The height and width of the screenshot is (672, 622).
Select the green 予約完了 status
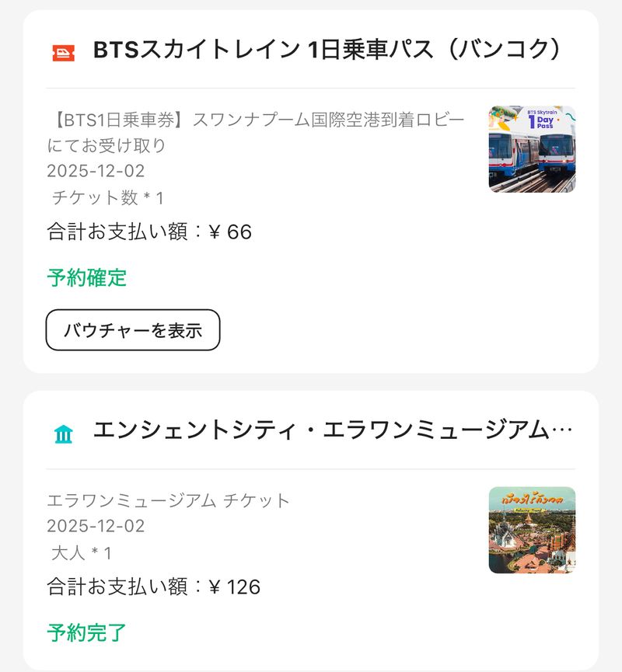(x=87, y=632)
